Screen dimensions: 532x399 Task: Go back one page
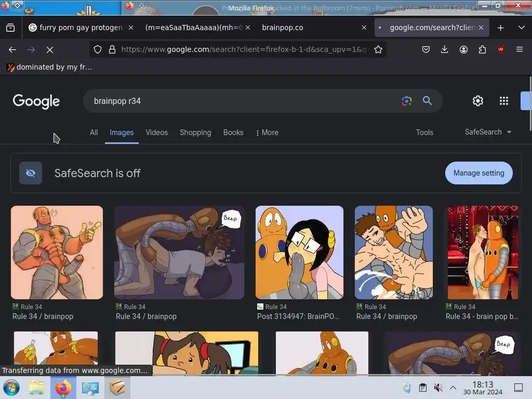tap(12, 49)
